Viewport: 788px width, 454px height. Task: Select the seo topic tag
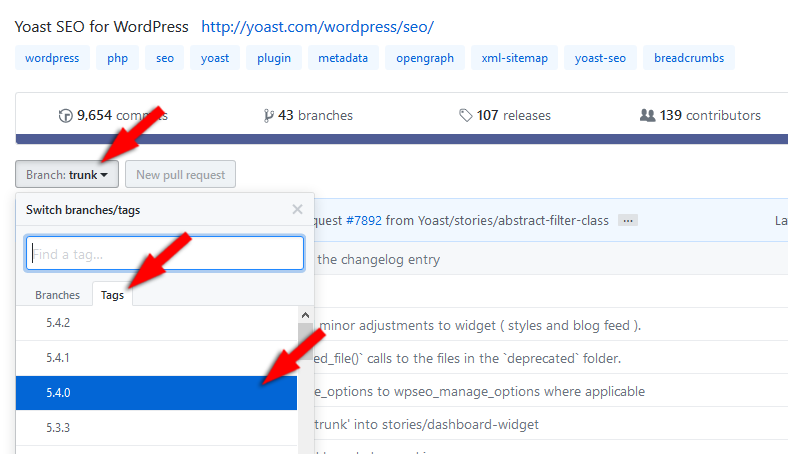point(165,58)
